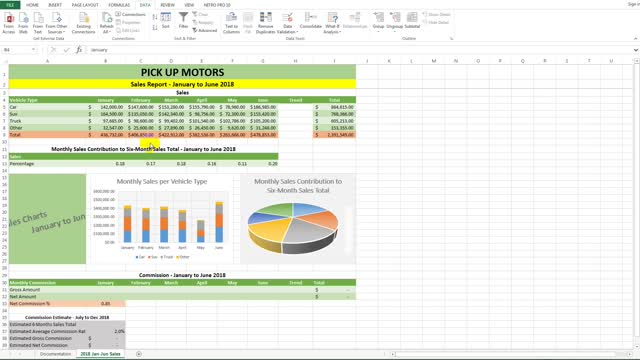This screenshot has width=640, height=360.
Task: Switch to the HOME tab
Action: click(32, 5)
